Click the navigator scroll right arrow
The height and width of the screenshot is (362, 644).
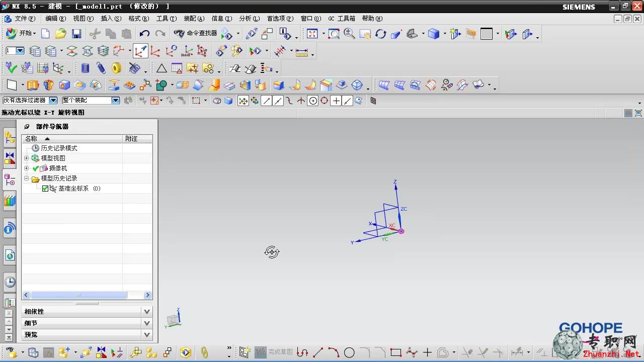click(x=148, y=295)
